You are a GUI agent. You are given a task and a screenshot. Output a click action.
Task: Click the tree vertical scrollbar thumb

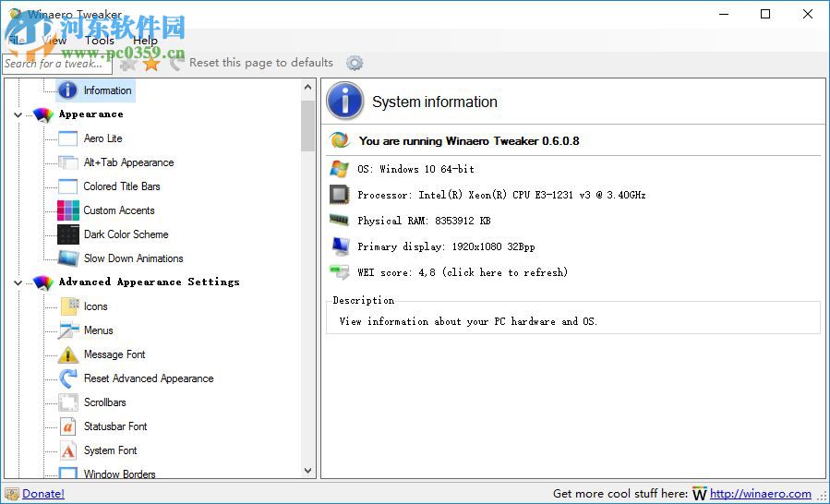tap(308, 126)
